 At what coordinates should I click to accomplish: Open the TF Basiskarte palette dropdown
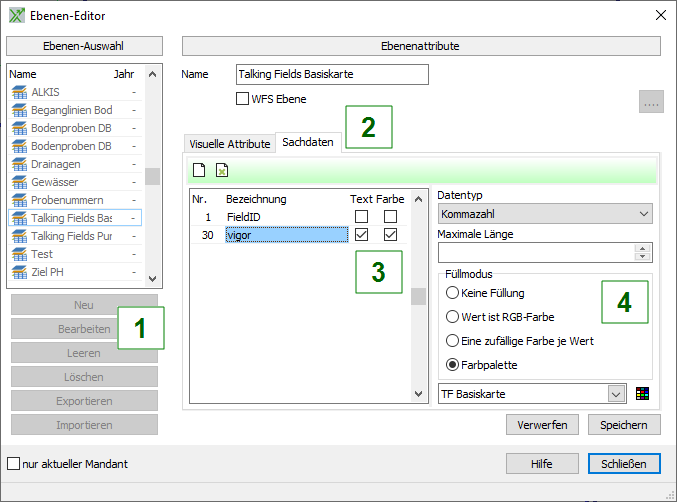click(532, 394)
